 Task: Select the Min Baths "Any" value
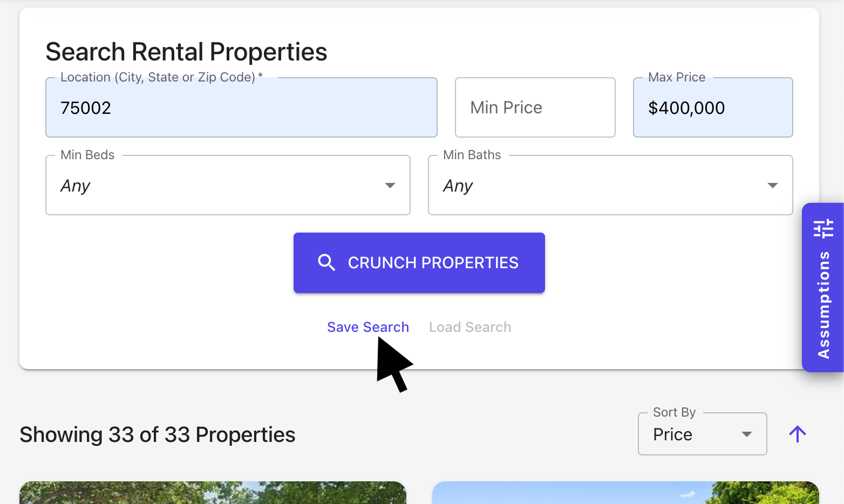tap(458, 186)
